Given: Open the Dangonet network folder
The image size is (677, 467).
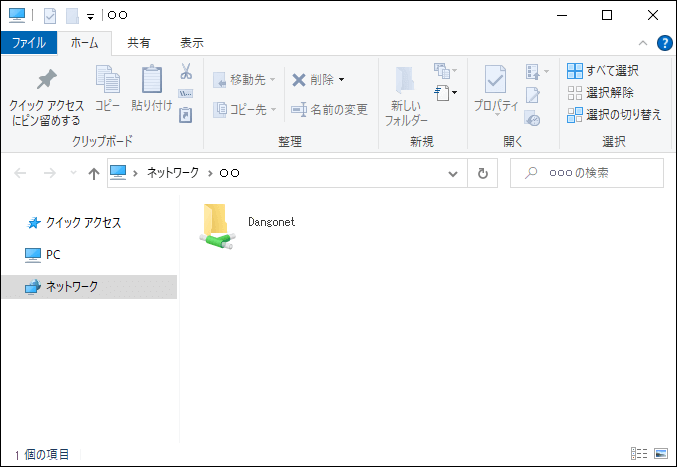Looking at the screenshot, I should [x=216, y=229].
